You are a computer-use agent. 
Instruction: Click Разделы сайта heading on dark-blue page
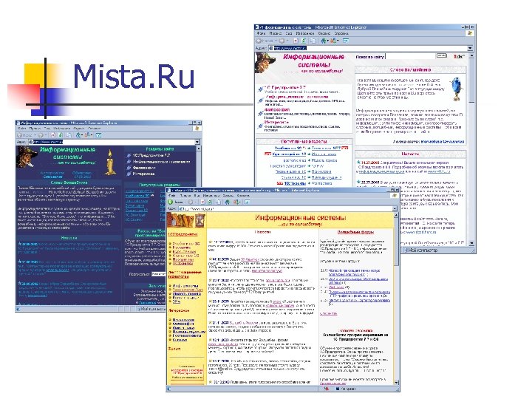coord(160,149)
